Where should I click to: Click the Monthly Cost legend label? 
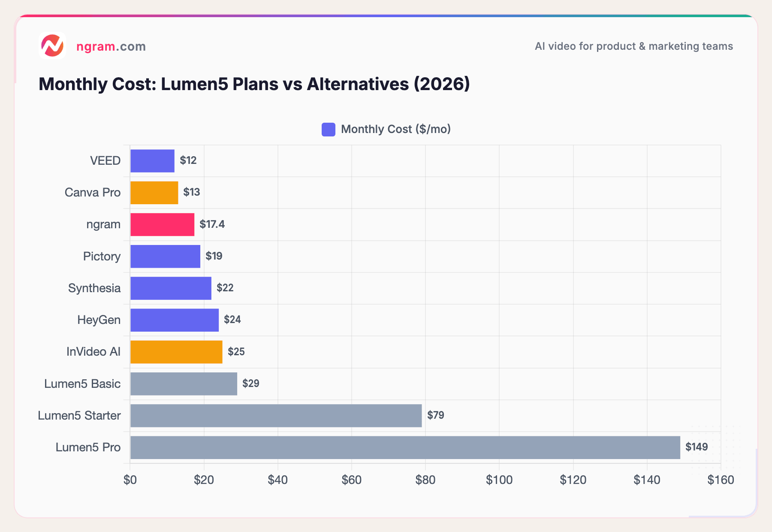pyautogui.click(x=395, y=129)
